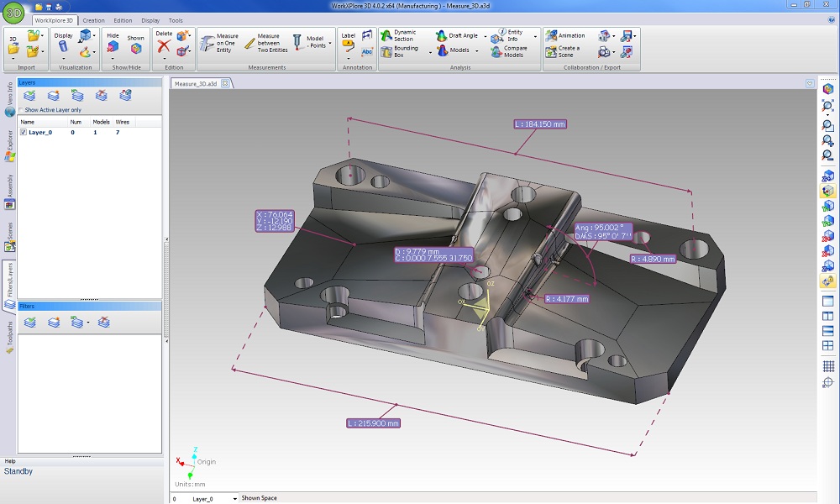Open the Model - Points dropdown
Image resolution: width=840 pixels, height=504 pixels.
pyautogui.click(x=329, y=43)
